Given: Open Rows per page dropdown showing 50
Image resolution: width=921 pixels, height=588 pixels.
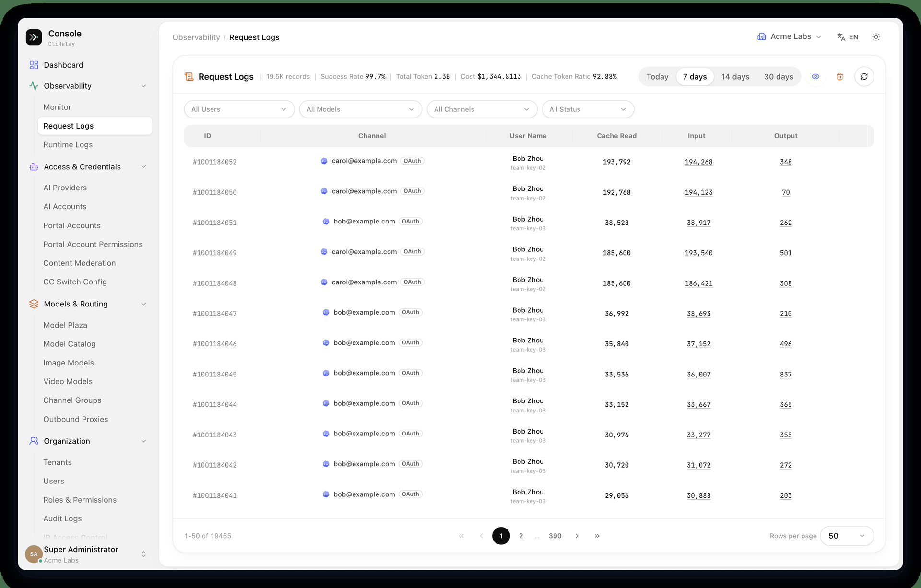Looking at the screenshot, I should click(847, 536).
